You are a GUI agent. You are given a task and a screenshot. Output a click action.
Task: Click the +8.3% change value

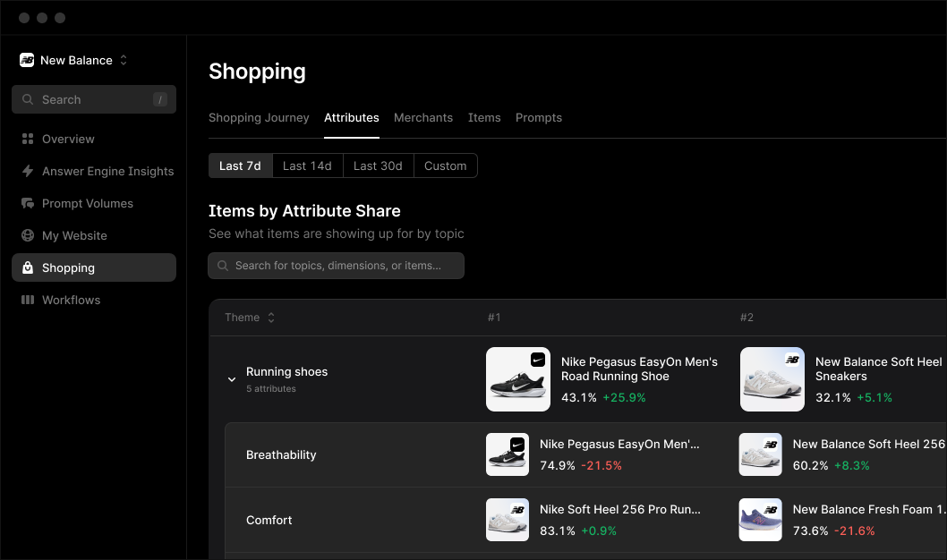[852, 466]
